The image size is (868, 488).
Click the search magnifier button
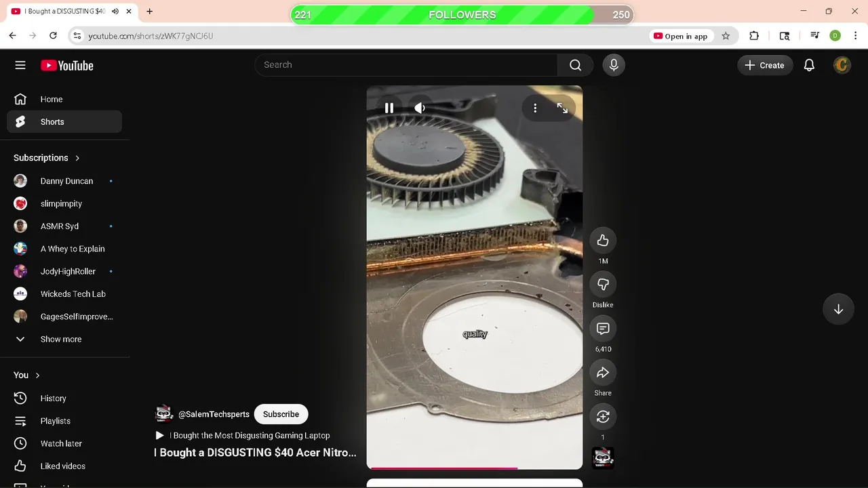[575, 65]
